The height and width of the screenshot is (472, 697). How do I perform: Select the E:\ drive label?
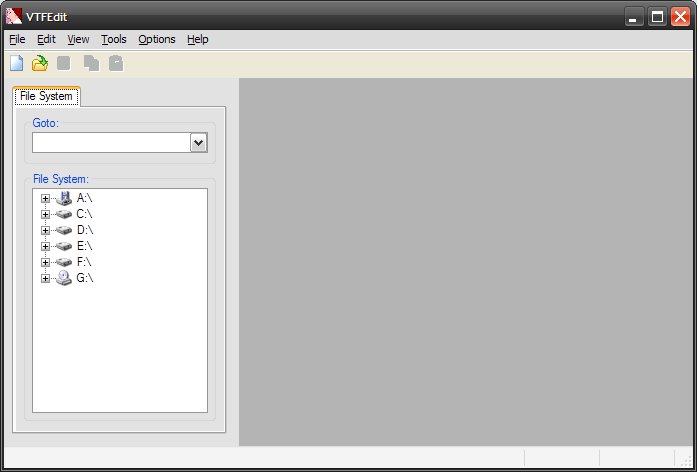[84, 246]
